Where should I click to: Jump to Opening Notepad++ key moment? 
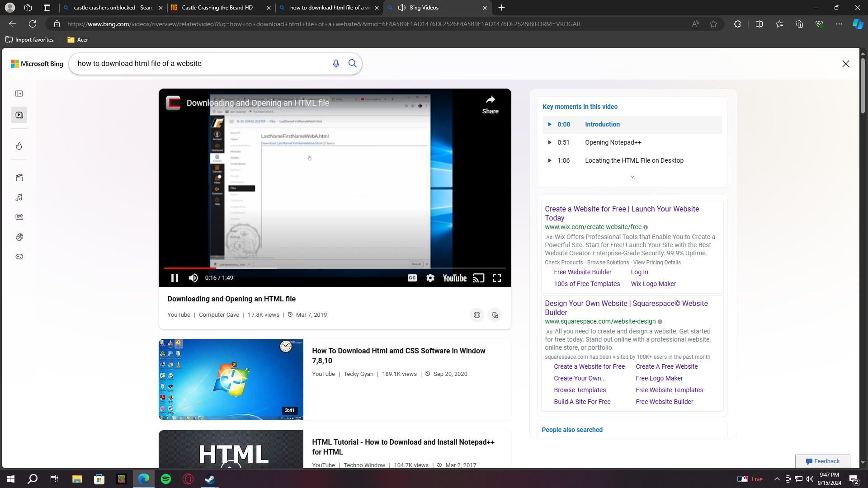613,142
